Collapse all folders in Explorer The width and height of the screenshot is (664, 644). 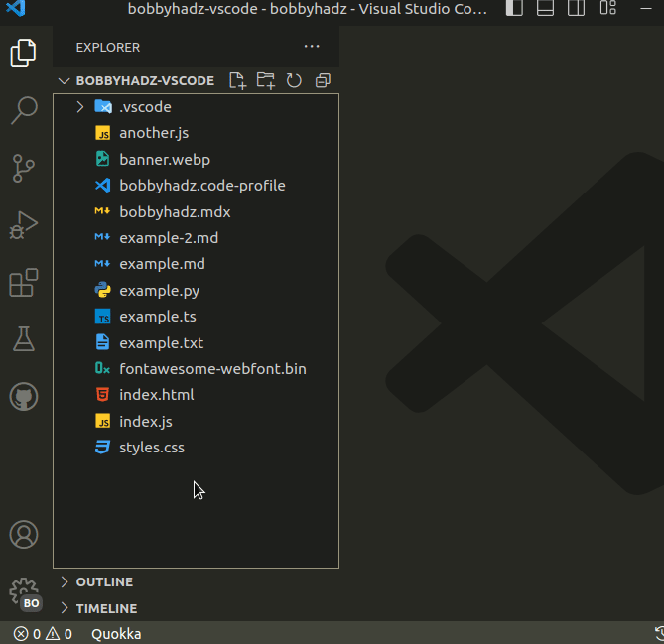point(323,80)
